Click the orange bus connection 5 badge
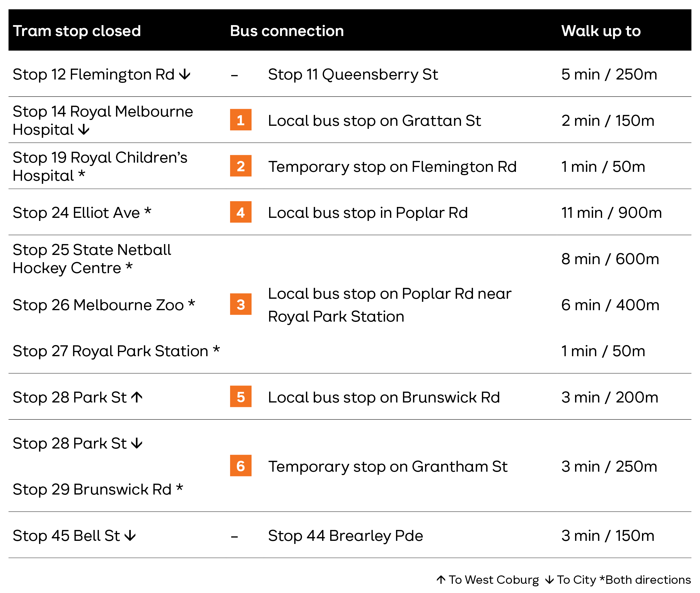Screen dimensions: 700x593 coord(241,396)
